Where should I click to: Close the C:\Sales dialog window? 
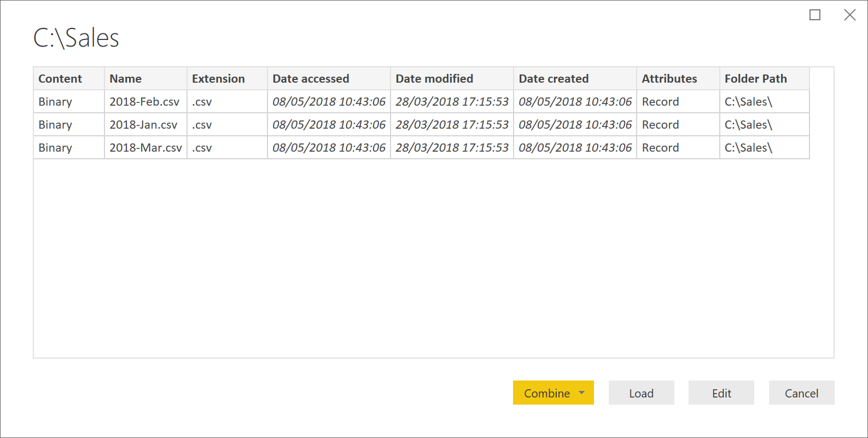click(850, 15)
